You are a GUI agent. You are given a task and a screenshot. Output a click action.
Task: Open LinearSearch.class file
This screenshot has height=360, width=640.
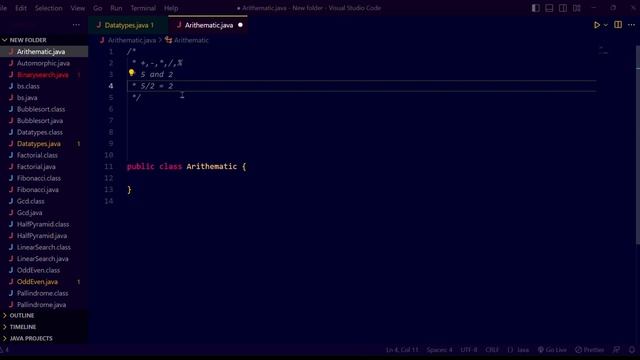pyautogui.click(x=44, y=247)
